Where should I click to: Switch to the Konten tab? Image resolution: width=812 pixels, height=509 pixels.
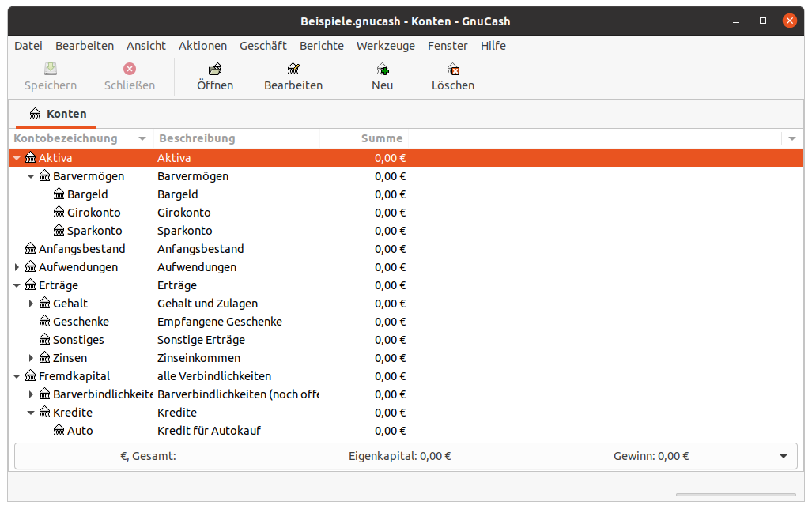(57, 114)
